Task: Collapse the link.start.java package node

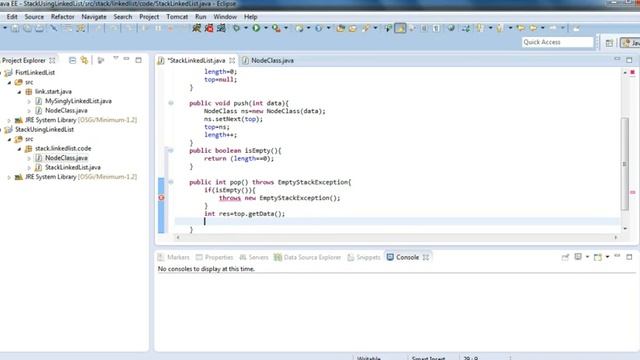Action: [19, 92]
